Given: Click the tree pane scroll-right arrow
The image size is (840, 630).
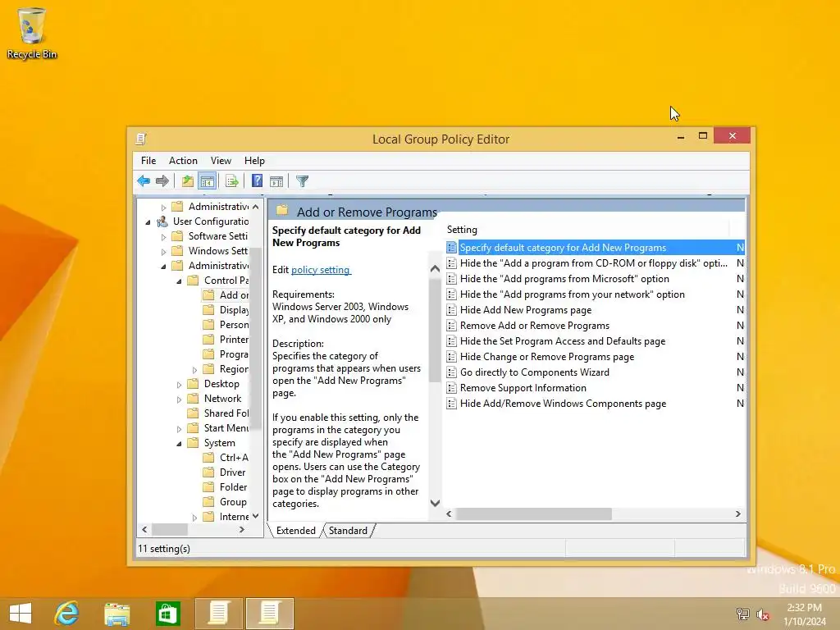Looking at the screenshot, I should [242, 530].
